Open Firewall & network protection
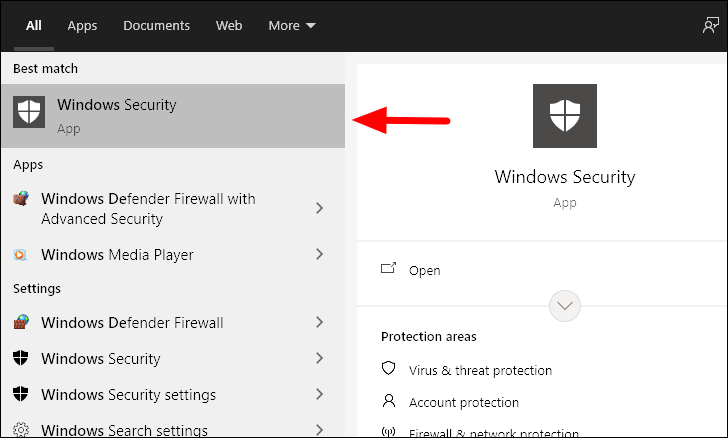Viewport: 728px width, 438px height. tap(494, 432)
